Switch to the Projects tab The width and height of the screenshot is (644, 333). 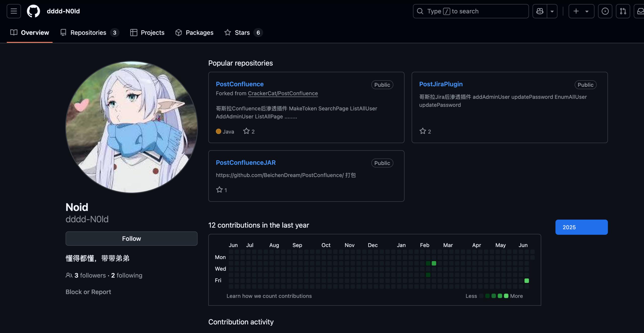pos(147,32)
